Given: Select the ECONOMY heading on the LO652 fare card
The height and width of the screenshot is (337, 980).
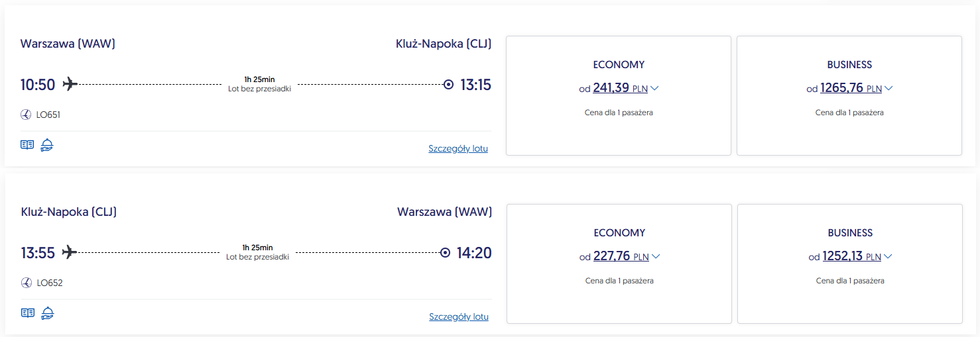Looking at the screenshot, I should click(619, 233).
